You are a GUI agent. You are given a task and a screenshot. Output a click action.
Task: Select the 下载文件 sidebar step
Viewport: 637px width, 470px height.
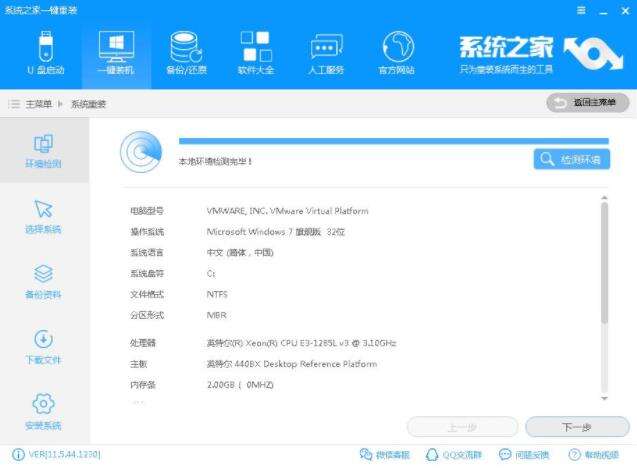tap(43, 347)
